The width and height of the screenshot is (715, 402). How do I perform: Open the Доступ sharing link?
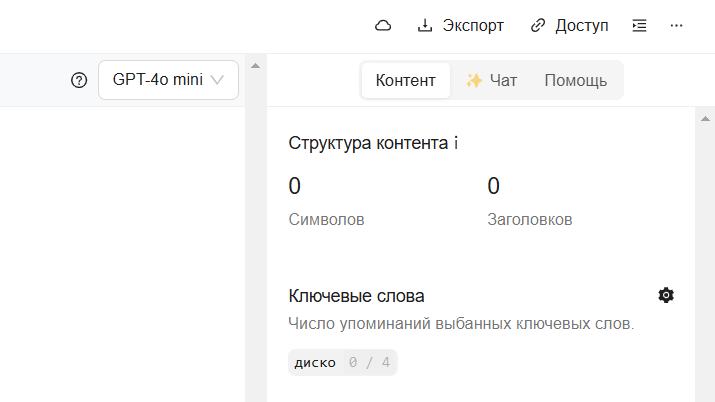[570, 26]
